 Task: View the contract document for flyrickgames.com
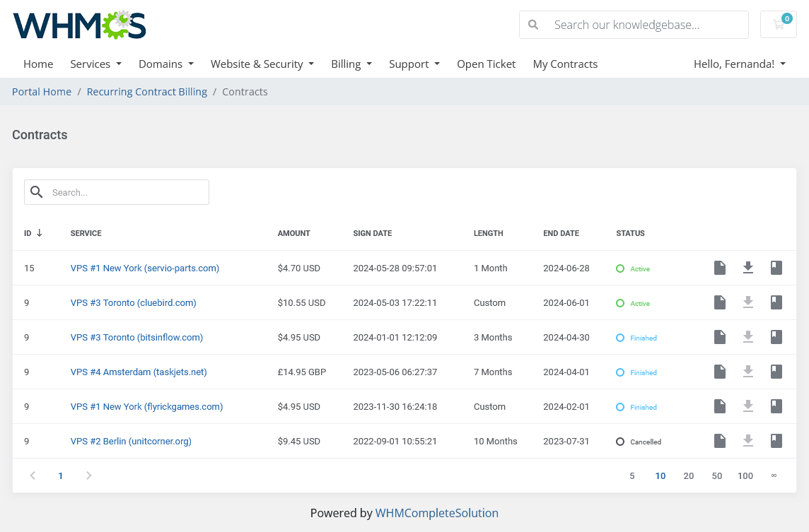click(720, 406)
